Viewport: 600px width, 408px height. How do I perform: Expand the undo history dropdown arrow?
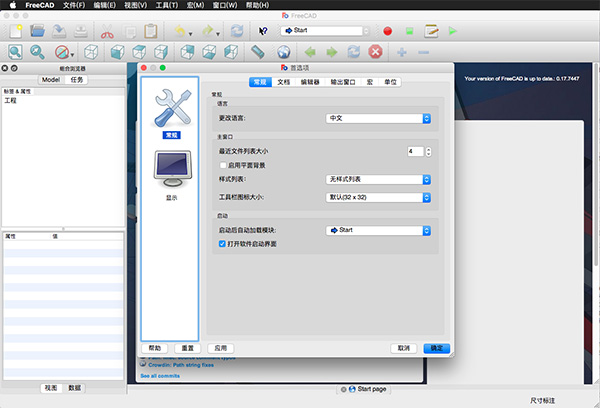click(190, 34)
